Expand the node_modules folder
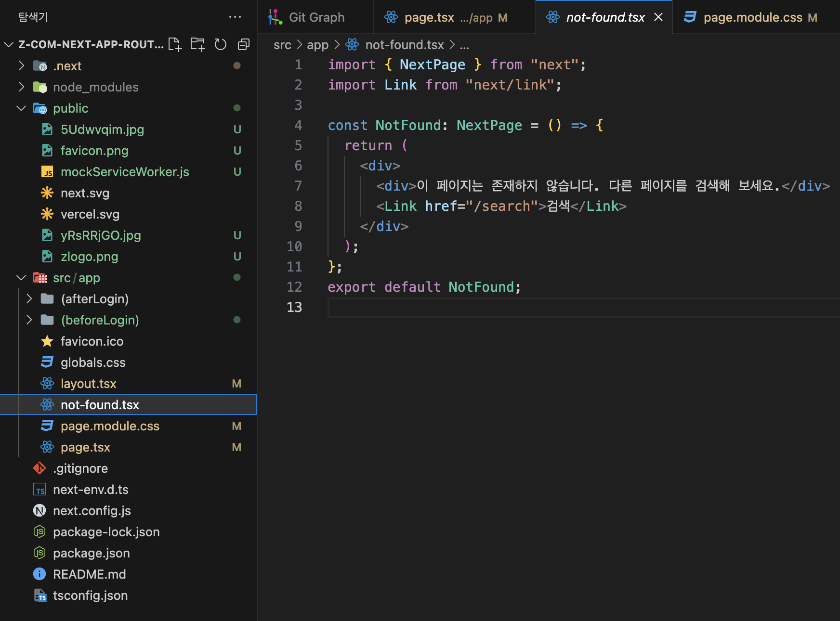Screen dimensions: 840x621 (21, 87)
